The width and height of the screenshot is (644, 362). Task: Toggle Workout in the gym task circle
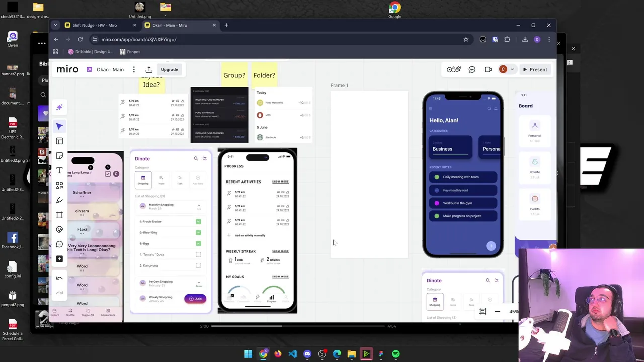tap(437, 203)
